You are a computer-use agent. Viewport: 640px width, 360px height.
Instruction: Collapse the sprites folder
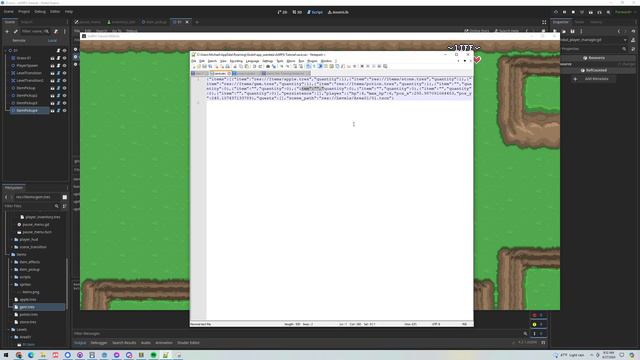pos(12,284)
